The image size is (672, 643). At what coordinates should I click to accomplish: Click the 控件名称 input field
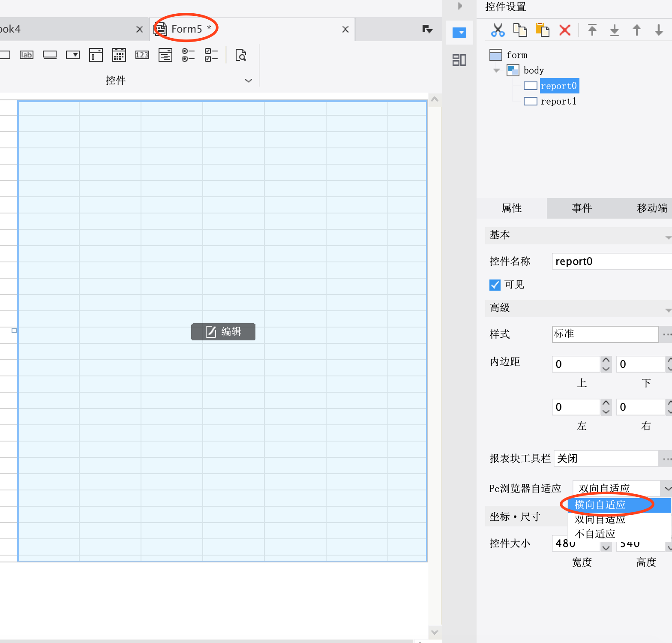611,261
